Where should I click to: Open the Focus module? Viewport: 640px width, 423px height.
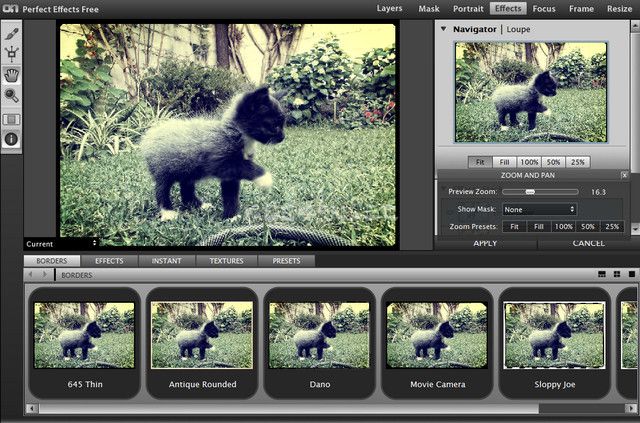tap(544, 8)
